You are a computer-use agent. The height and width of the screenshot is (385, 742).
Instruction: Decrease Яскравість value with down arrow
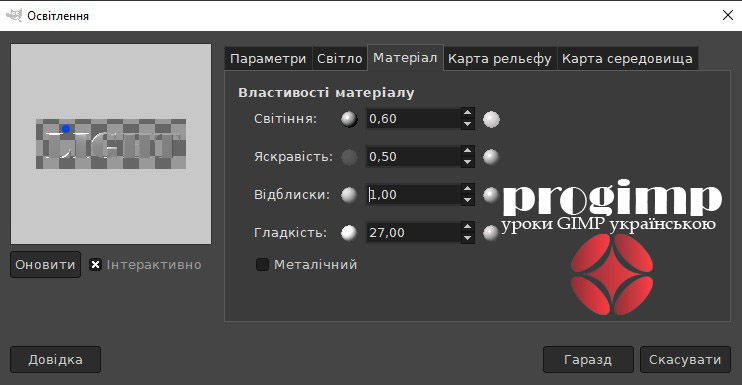click(x=468, y=162)
